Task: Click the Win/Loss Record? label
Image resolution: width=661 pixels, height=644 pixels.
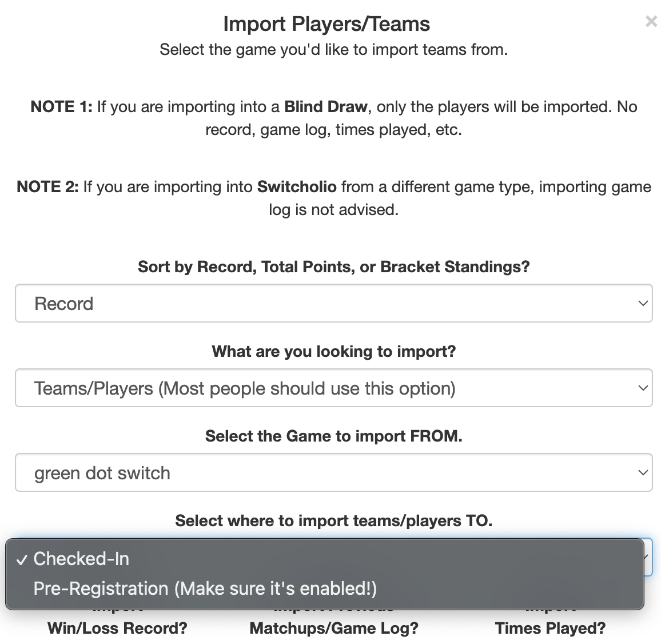Action: 117,628
